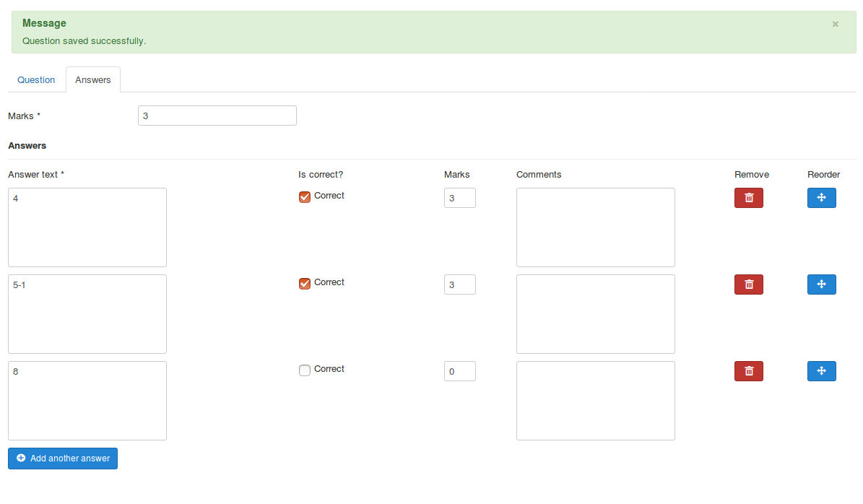Click answer text box containing 4
Viewport: 863px width, 504px height.
pos(87,227)
